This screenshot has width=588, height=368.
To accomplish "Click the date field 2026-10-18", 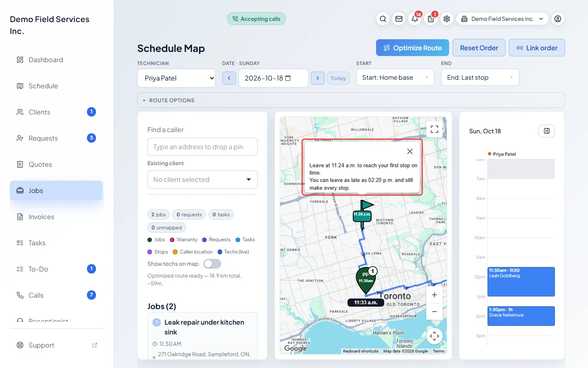I will click(274, 78).
